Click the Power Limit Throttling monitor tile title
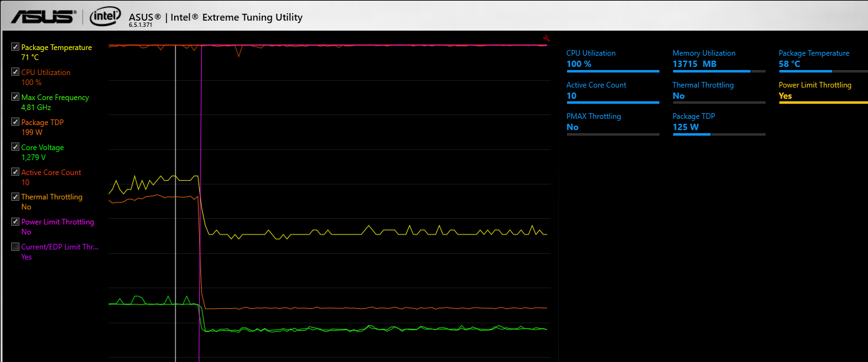This screenshot has width=868, height=362. coord(815,85)
